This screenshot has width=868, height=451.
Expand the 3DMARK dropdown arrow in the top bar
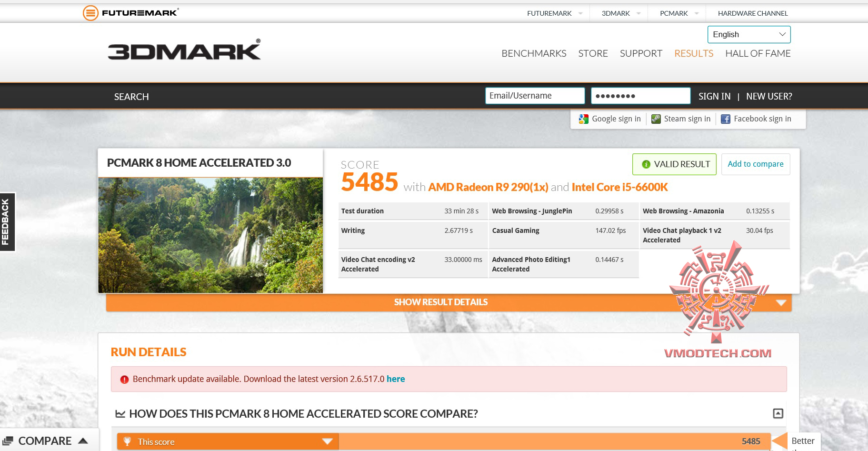click(639, 13)
